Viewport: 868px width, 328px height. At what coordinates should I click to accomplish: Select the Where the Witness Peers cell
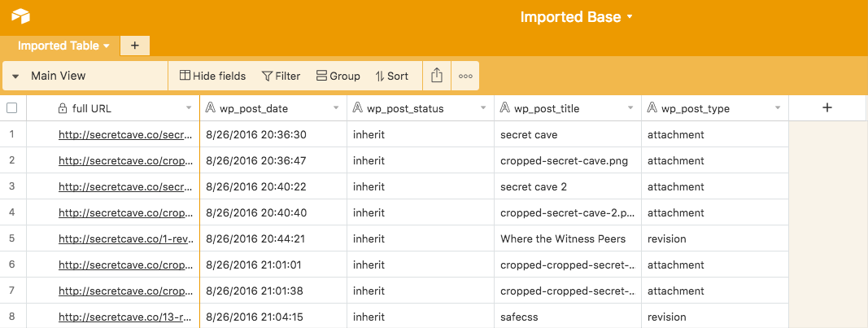coord(568,238)
